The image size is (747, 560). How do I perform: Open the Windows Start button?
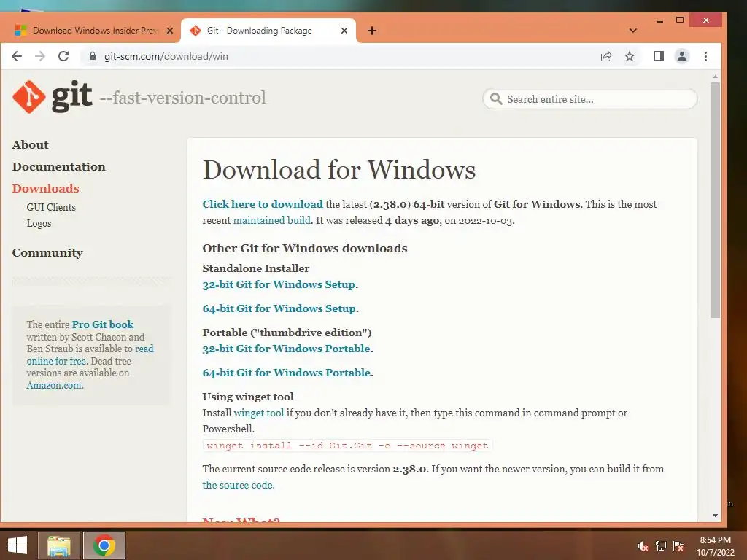pyautogui.click(x=18, y=545)
